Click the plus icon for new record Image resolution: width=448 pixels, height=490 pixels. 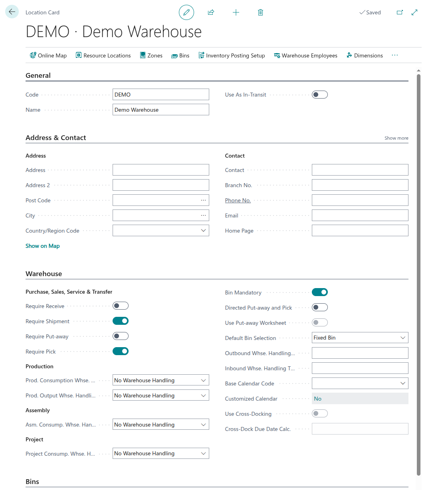pos(236,12)
